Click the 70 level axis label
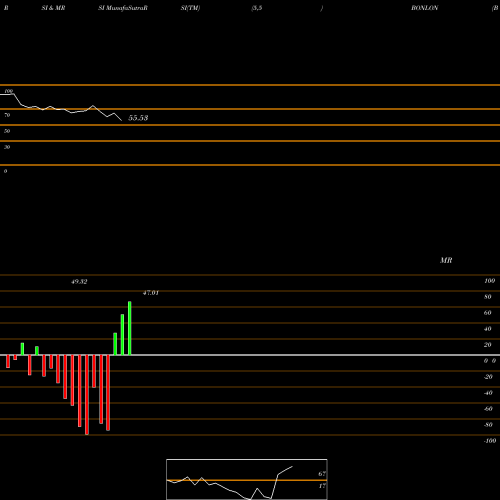Screen dimensions: 500x500 [7, 115]
